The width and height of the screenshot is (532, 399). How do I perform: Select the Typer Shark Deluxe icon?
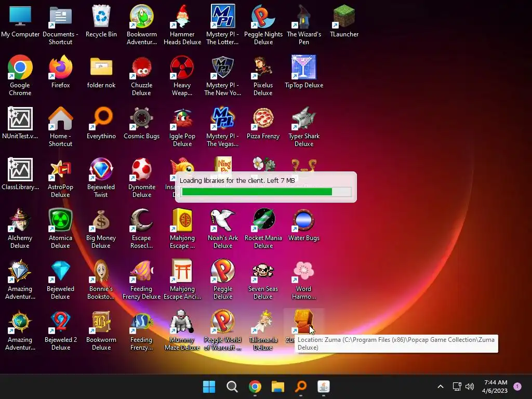[303, 118]
